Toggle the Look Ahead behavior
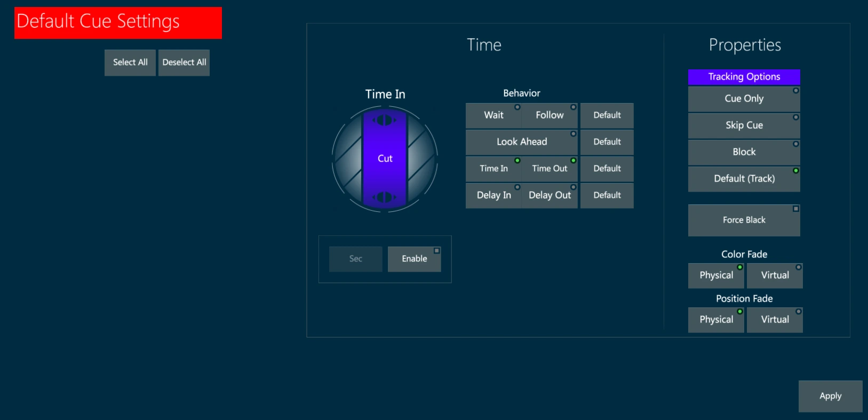Screen dimensions: 868x420 click(x=522, y=142)
